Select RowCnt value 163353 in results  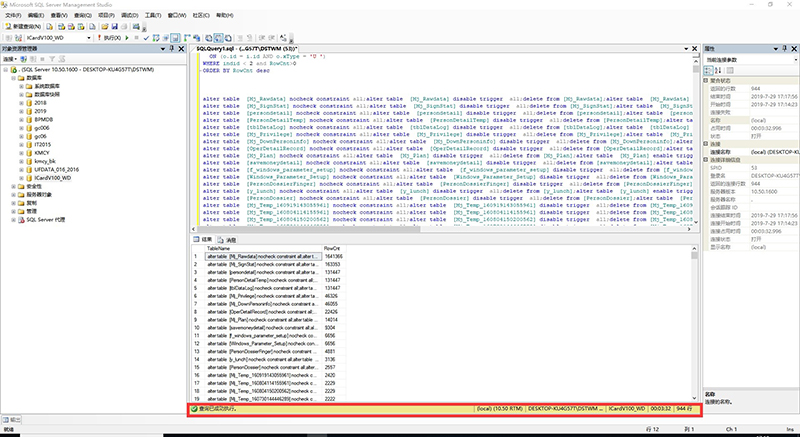tap(334, 265)
